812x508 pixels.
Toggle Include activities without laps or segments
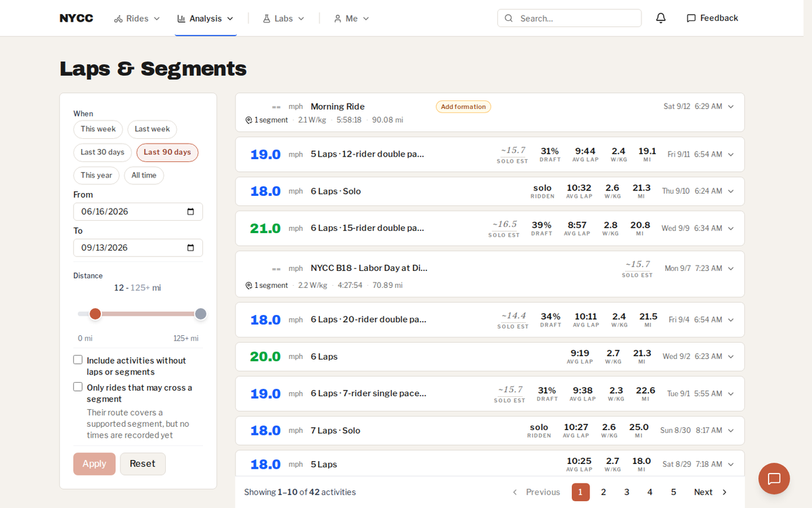pos(78,360)
